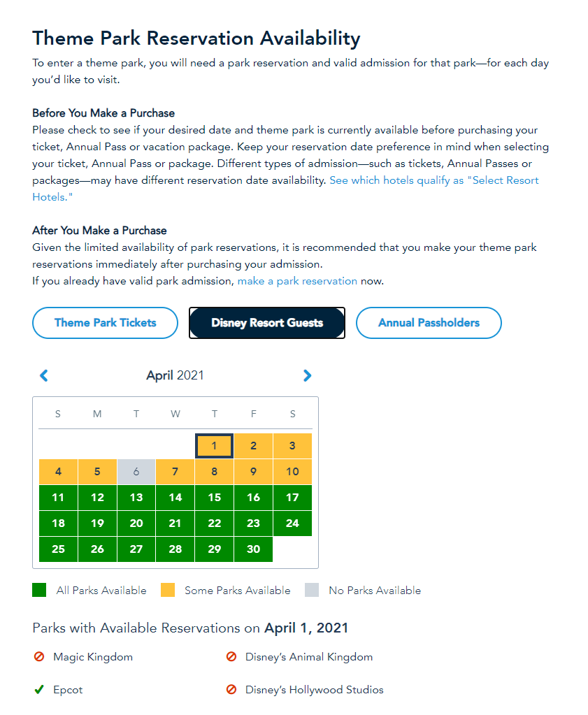
Task: Click the Magic Kingdom unavailable icon
Action: pyautogui.click(x=39, y=657)
